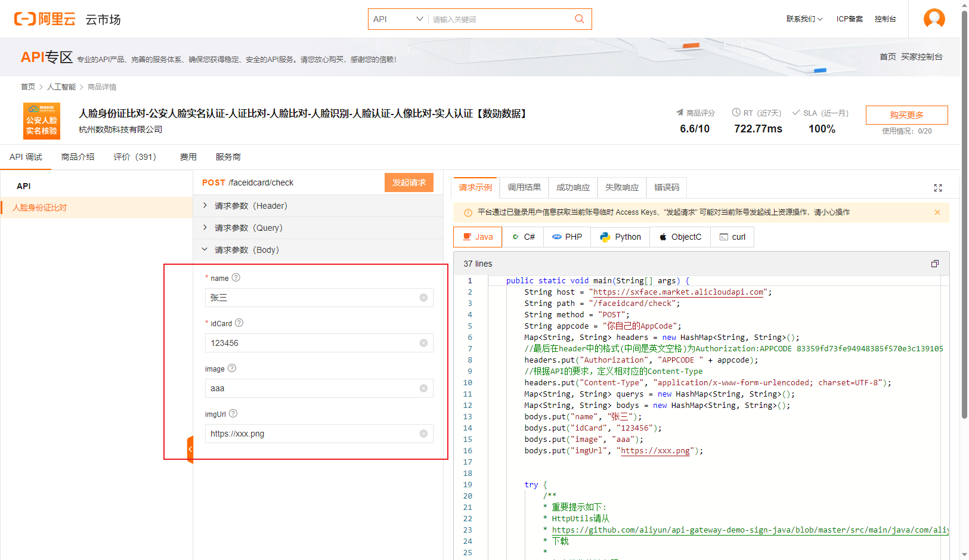Screen dimensions: 969x560
Task: Switch to 调用结果 tab
Action: pyautogui.click(x=524, y=187)
